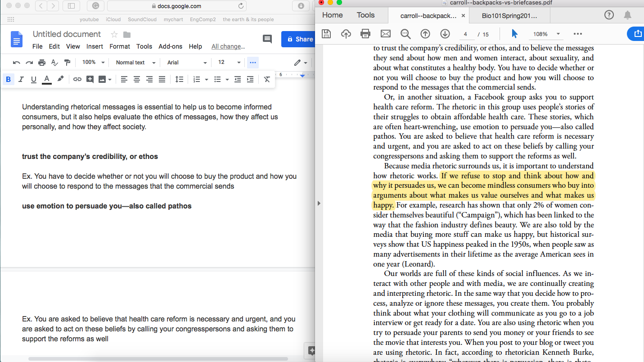Print the Google Docs document
The image size is (644, 362).
coord(42,63)
